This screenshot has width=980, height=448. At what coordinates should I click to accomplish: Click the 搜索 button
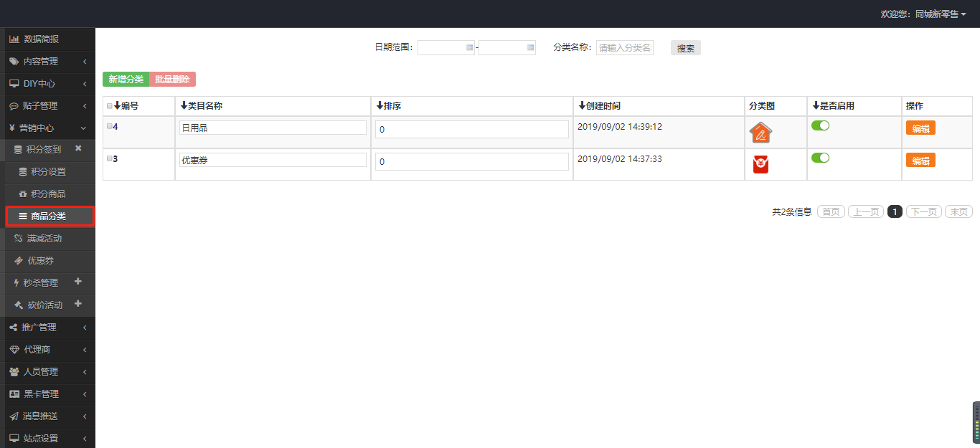point(686,48)
